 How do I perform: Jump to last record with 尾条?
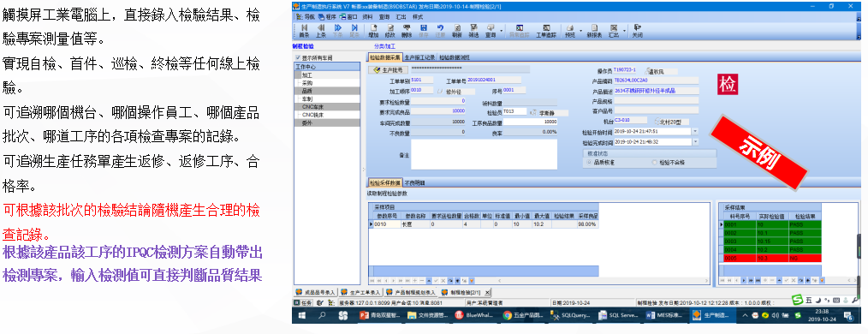click(x=354, y=31)
